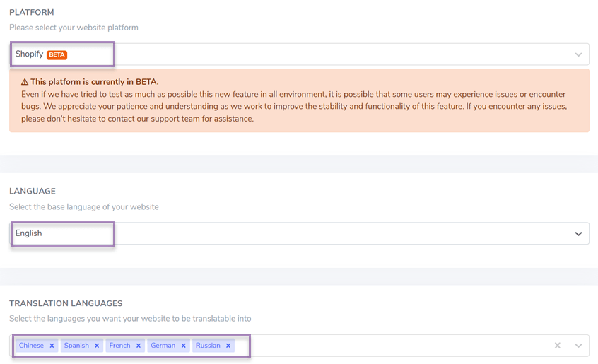Click the warning triangle icon in BETA notice
598x364 pixels.
click(x=25, y=82)
